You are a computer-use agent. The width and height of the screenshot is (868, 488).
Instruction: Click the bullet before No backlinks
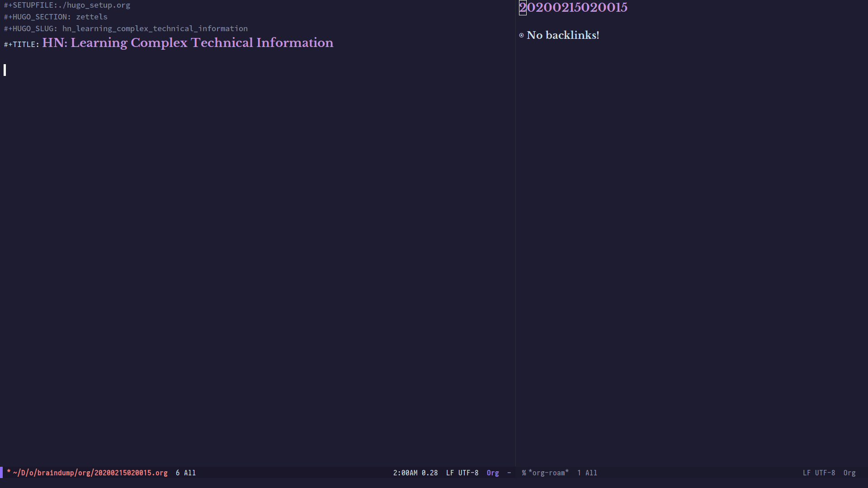[521, 35]
